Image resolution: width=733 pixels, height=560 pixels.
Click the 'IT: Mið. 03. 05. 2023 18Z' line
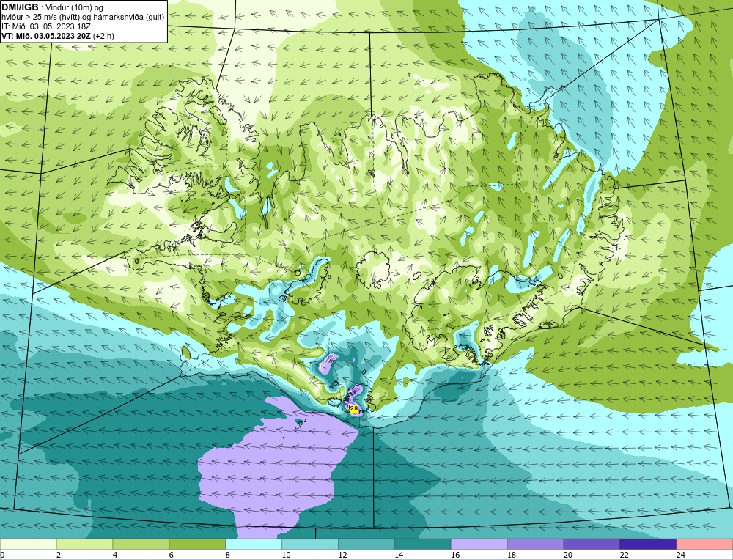pos(46,26)
